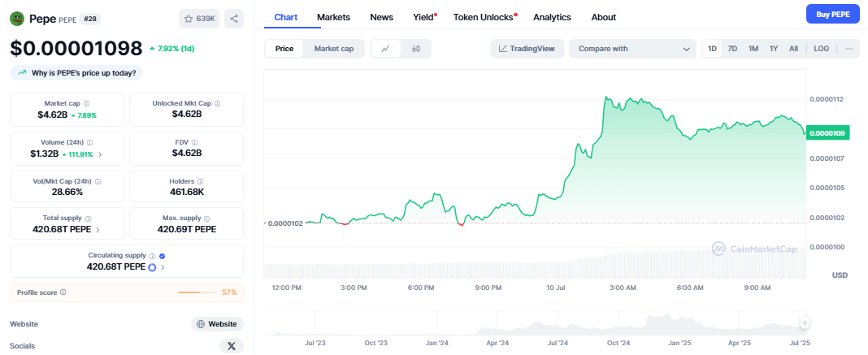Image resolution: width=868 pixels, height=355 pixels.
Task: Click the timeline range pause handle
Action: (x=805, y=323)
